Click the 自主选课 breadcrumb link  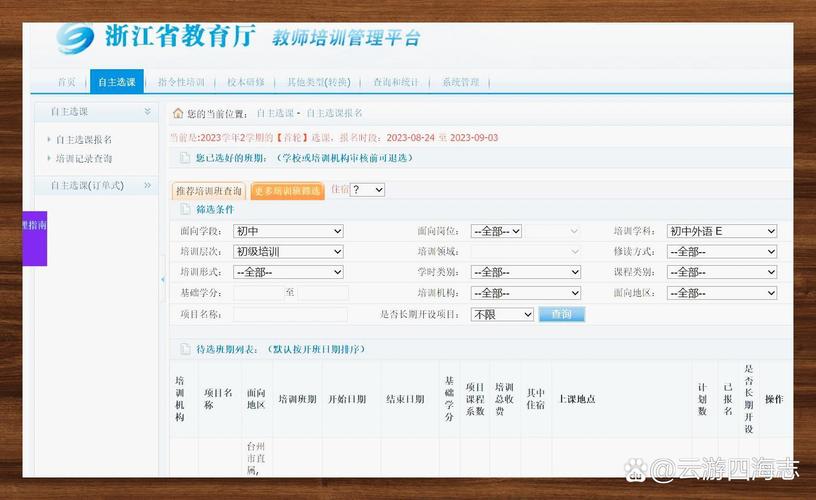(x=275, y=113)
